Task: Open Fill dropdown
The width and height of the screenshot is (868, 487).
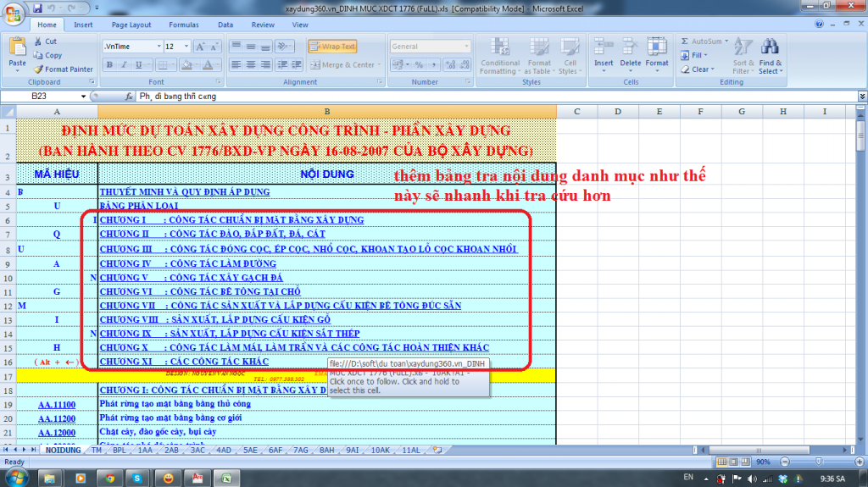Action: point(694,55)
